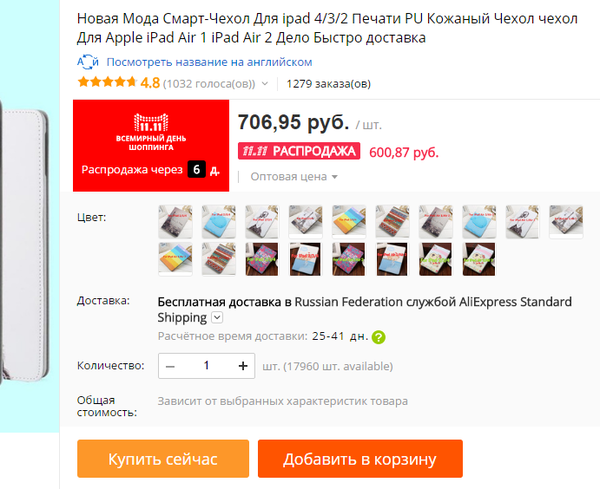Select the first Eiffel tower color option
This screenshot has height=489, width=600.
(x=175, y=222)
